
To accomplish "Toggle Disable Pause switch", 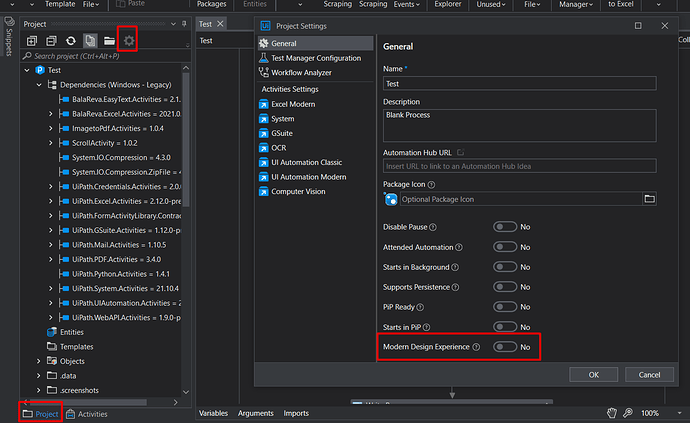I will [x=505, y=227].
